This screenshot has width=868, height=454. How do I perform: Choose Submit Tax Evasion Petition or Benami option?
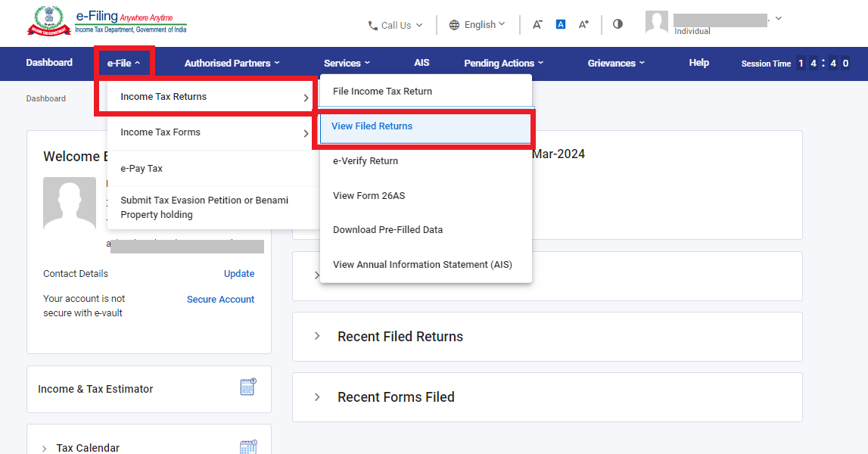[x=213, y=207]
